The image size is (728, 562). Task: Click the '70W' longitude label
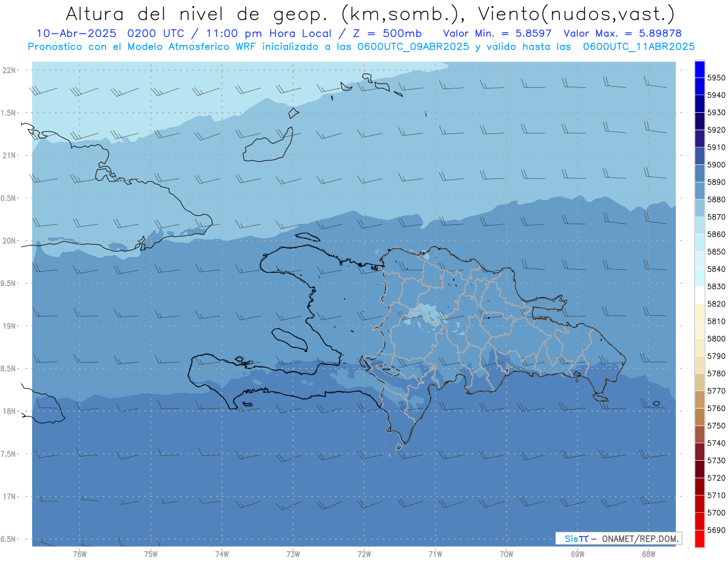tap(507, 554)
